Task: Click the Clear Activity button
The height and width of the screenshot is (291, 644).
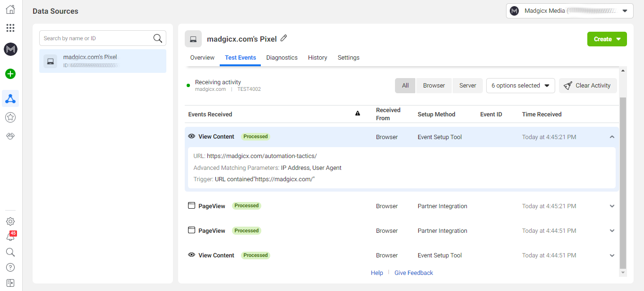Action: click(588, 86)
